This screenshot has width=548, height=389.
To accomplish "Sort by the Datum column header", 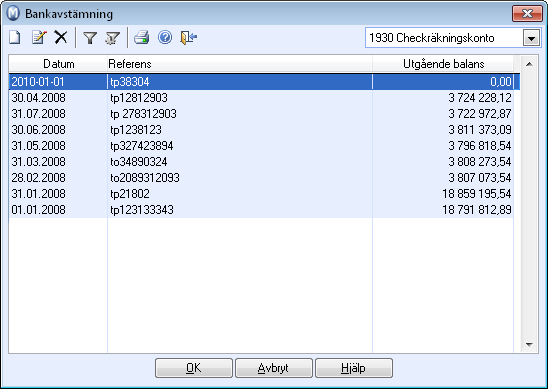I will (x=58, y=64).
